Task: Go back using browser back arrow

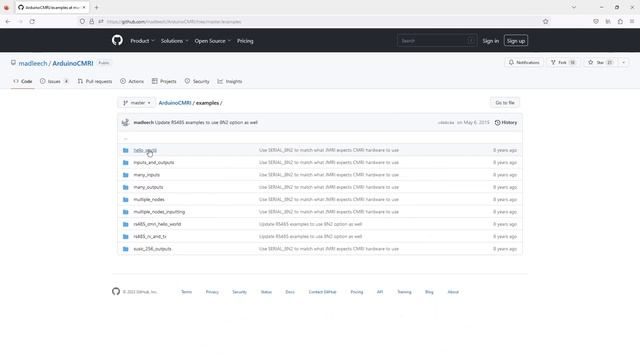Action: (x=8, y=22)
